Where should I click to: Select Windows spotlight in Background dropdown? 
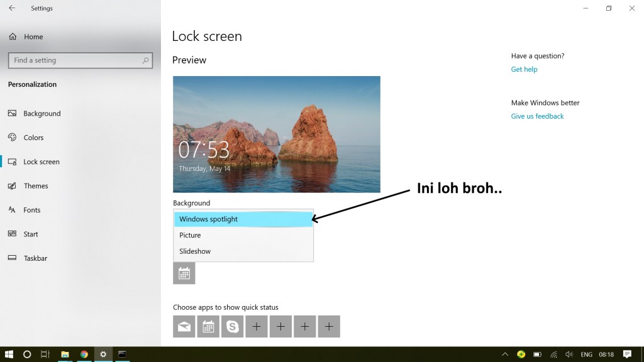(x=243, y=219)
